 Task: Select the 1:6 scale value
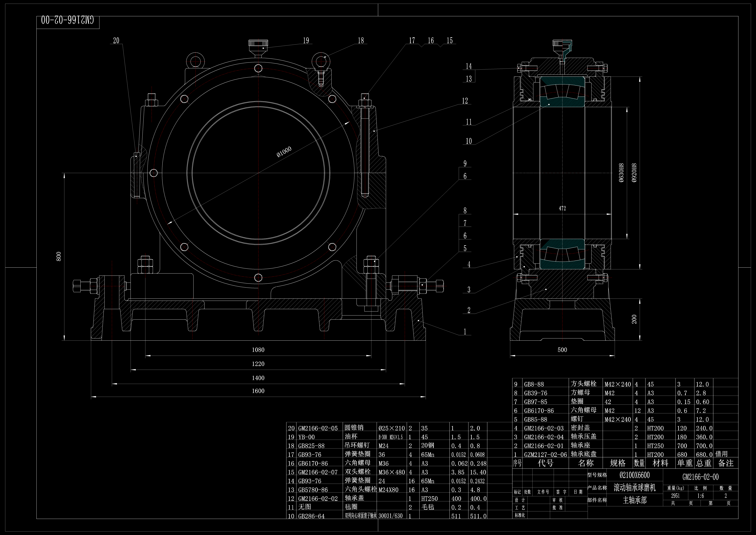(701, 496)
